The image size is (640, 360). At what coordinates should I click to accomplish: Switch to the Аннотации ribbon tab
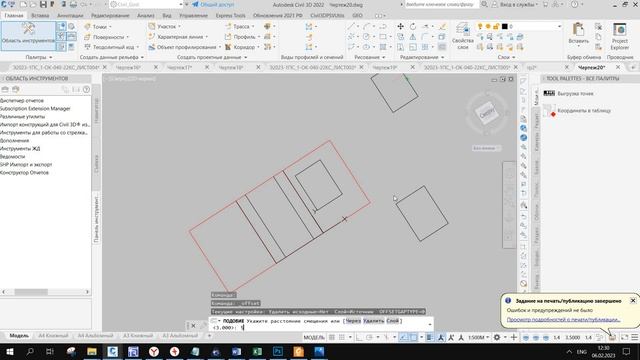pyautogui.click(x=70, y=16)
